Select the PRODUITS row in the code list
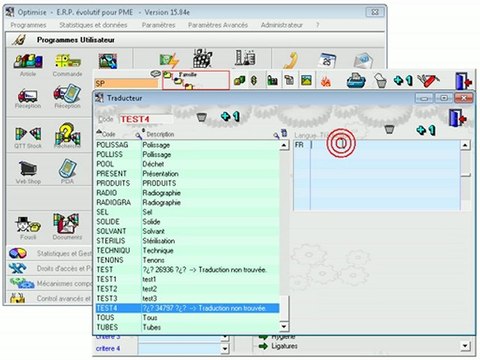 point(187,183)
